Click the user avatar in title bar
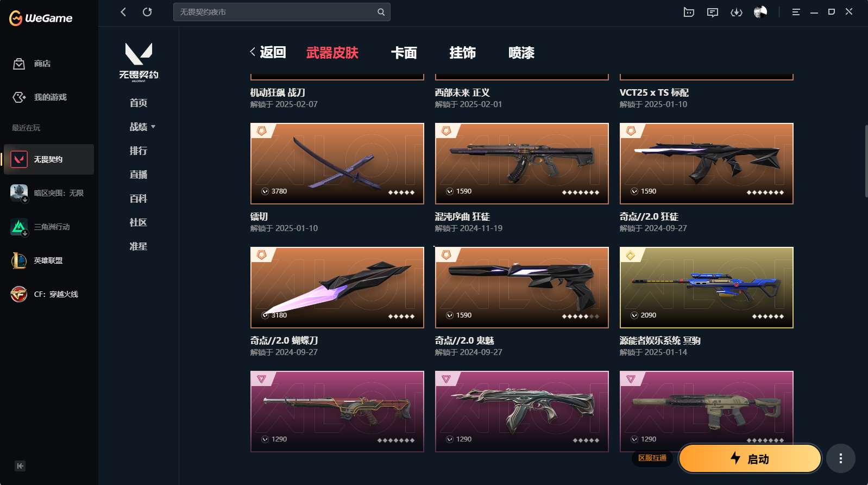Screen dimensions: 868x485 [x=760, y=12]
